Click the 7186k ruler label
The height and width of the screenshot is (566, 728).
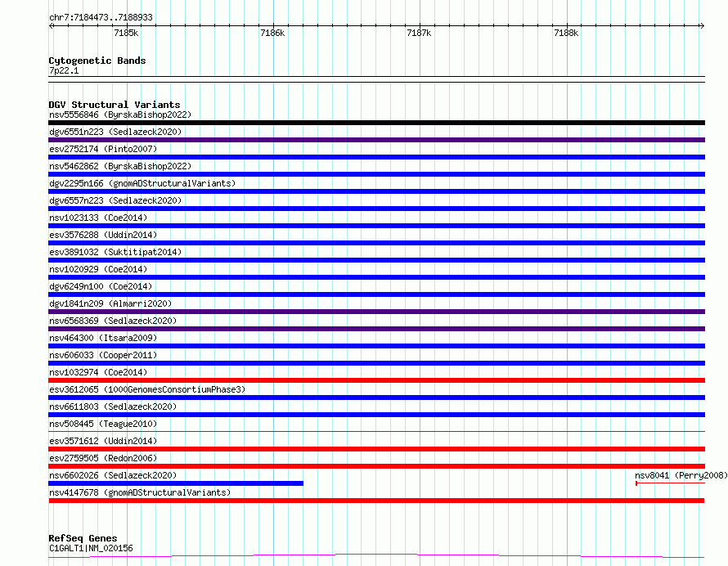pyautogui.click(x=272, y=33)
